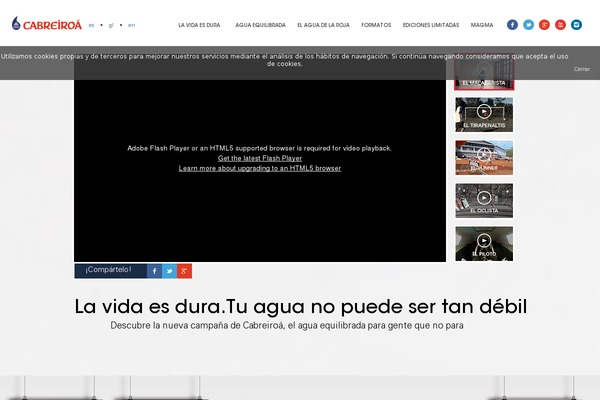600x400 pixels.
Task: Share video on Google Plus below player
Action: (184, 271)
